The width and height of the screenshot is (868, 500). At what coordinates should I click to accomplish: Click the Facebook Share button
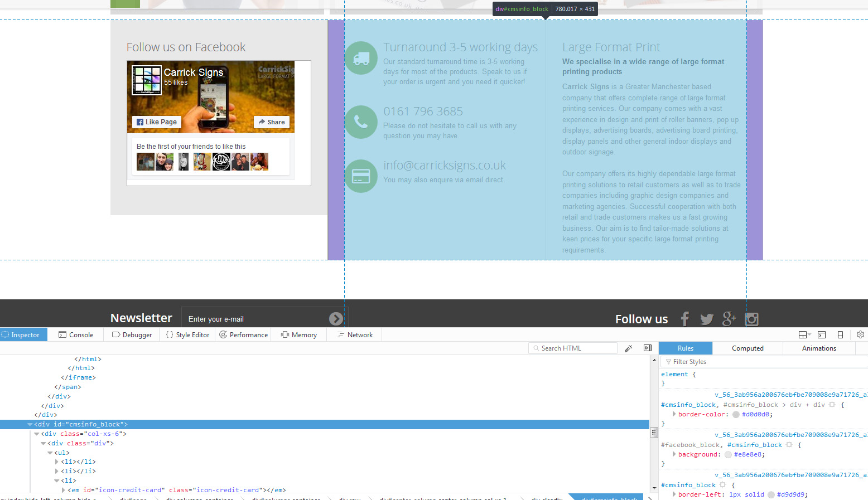pyautogui.click(x=272, y=122)
